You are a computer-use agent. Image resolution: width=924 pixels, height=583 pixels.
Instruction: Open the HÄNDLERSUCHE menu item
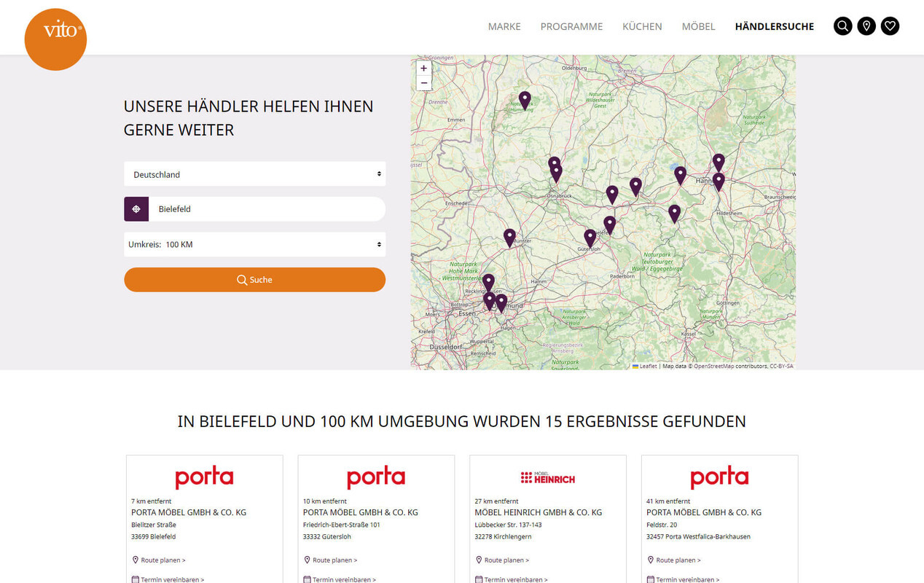pyautogui.click(x=774, y=26)
